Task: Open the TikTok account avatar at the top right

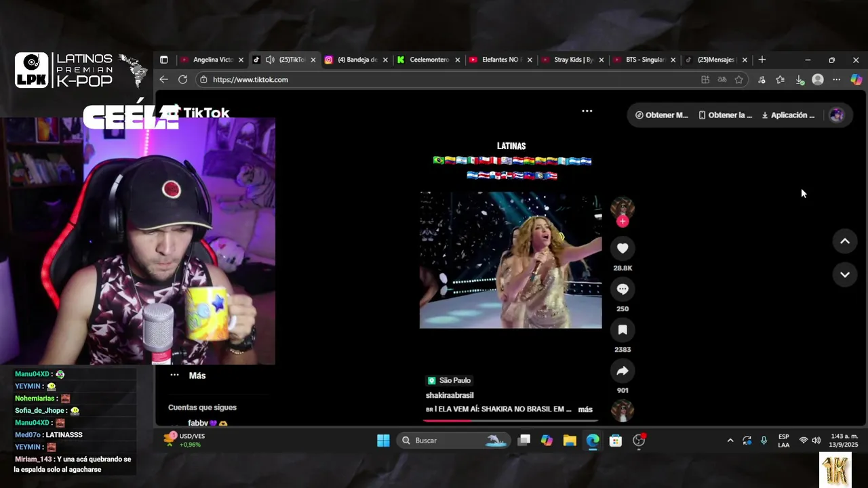Action: tap(837, 115)
